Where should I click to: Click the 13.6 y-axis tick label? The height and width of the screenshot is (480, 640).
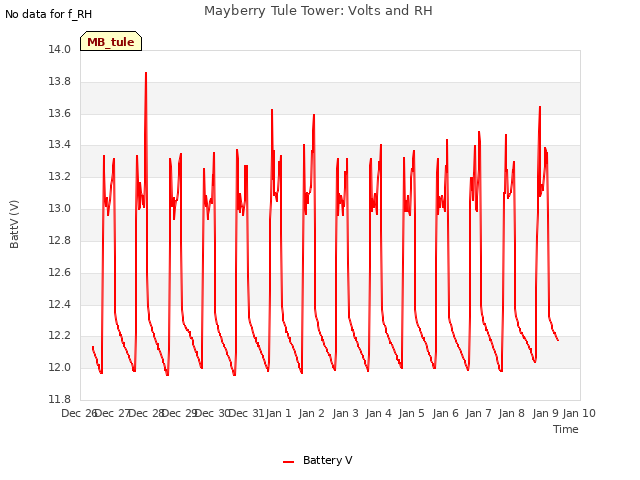pos(60,113)
